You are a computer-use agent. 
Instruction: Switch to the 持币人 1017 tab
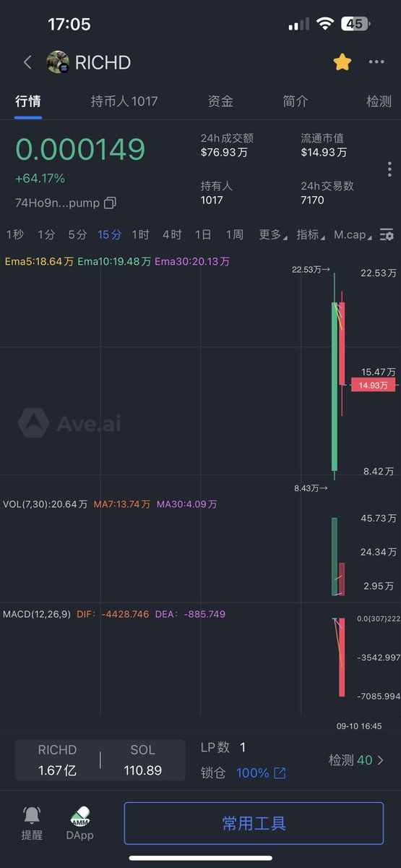click(x=124, y=101)
